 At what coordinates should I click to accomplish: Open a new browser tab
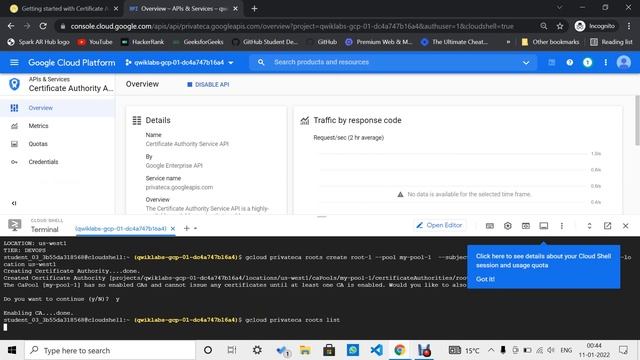(254, 8)
